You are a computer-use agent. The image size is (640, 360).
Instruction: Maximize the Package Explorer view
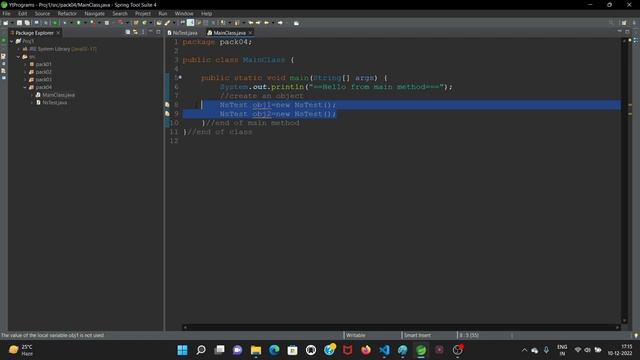click(x=158, y=32)
